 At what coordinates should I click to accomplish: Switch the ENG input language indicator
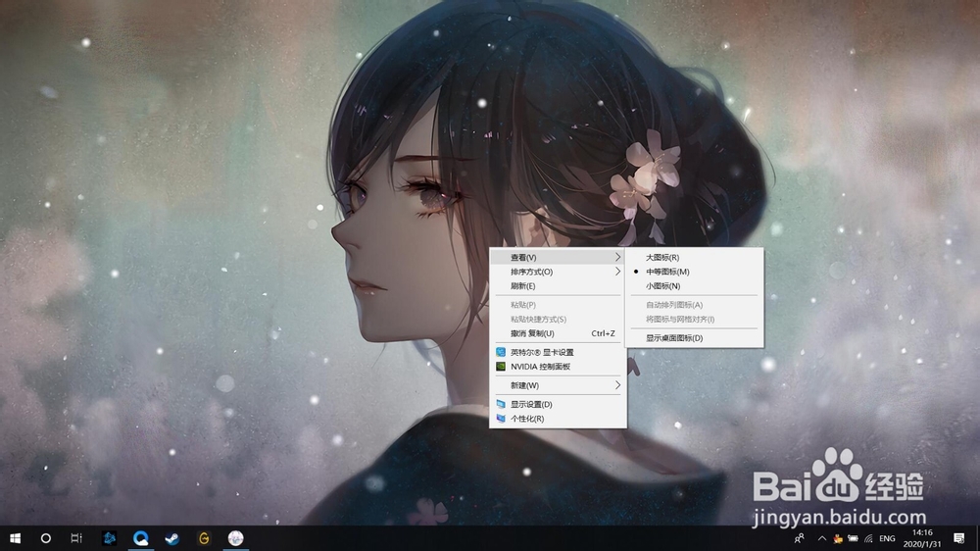887,538
